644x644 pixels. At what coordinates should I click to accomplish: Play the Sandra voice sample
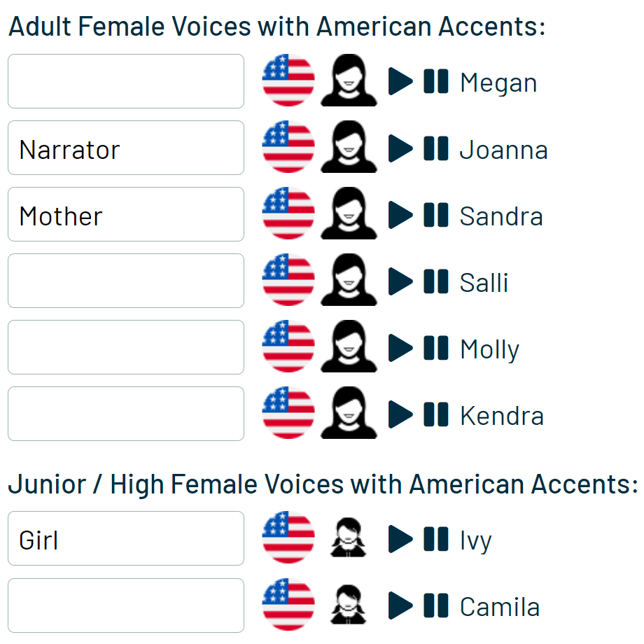tap(400, 214)
